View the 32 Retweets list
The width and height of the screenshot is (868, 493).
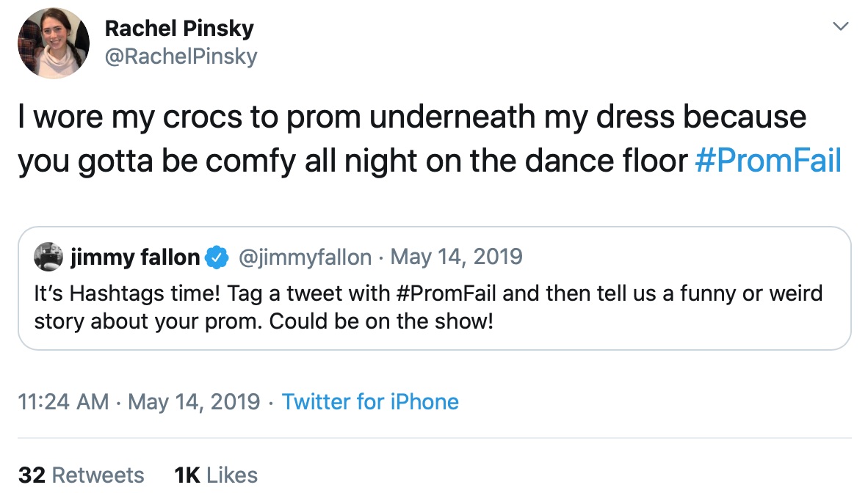(81, 475)
